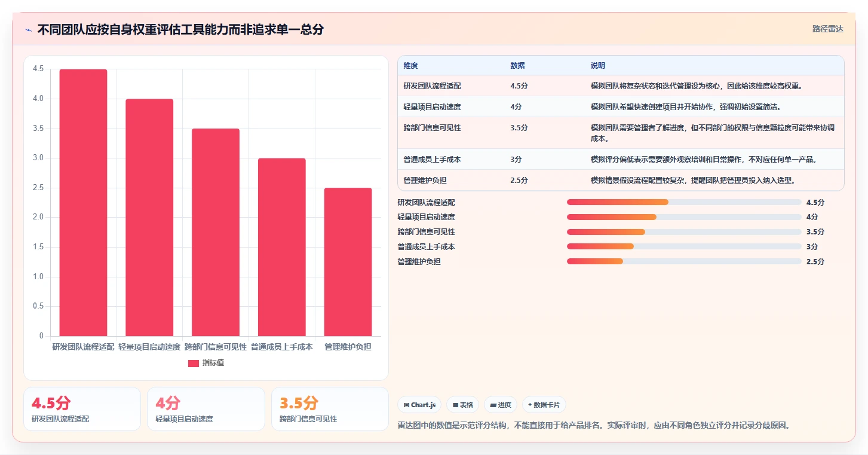Click the description starting 模拟评分偏低
Image resolution: width=868 pixels, height=455 pixels.
point(704,160)
